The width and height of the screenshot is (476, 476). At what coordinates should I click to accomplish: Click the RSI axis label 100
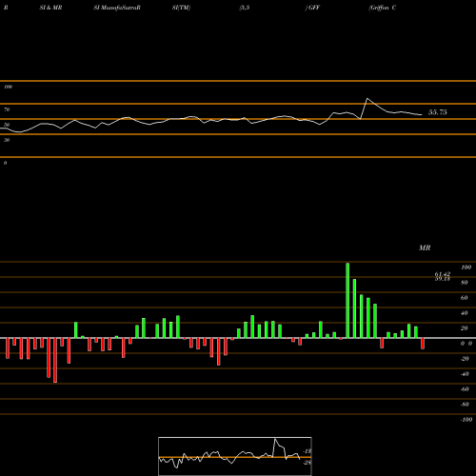[8, 87]
